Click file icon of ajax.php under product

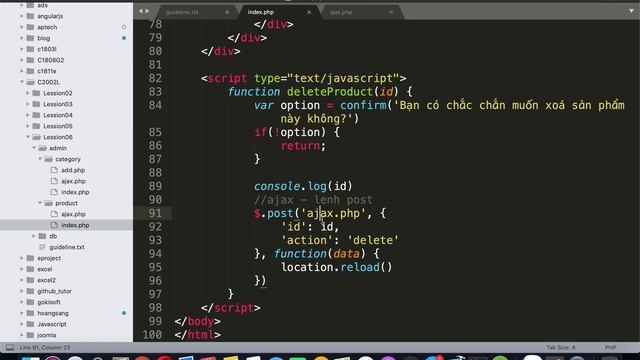pyautogui.click(x=54, y=214)
